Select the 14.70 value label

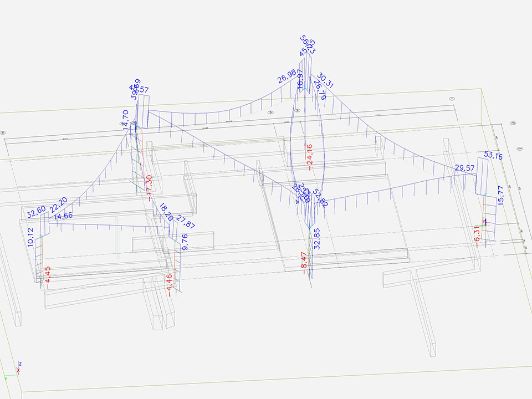point(126,120)
